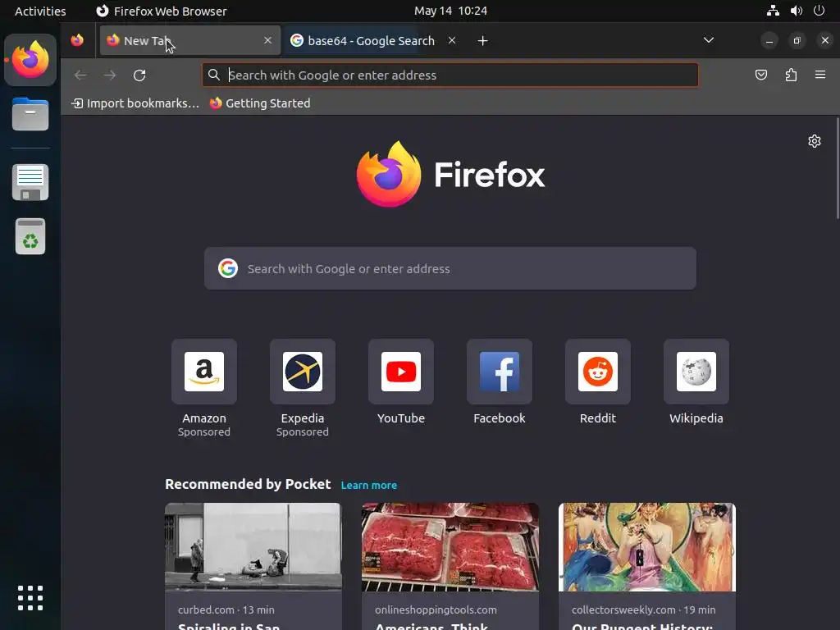Click the page vertical scrollbar
The image size is (840, 630).
coord(838,168)
